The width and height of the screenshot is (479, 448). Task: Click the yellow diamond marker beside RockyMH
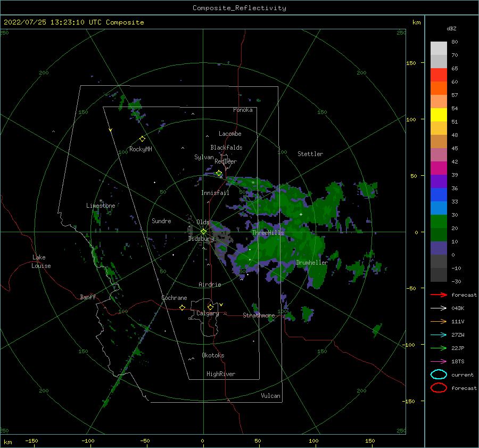coord(142,139)
